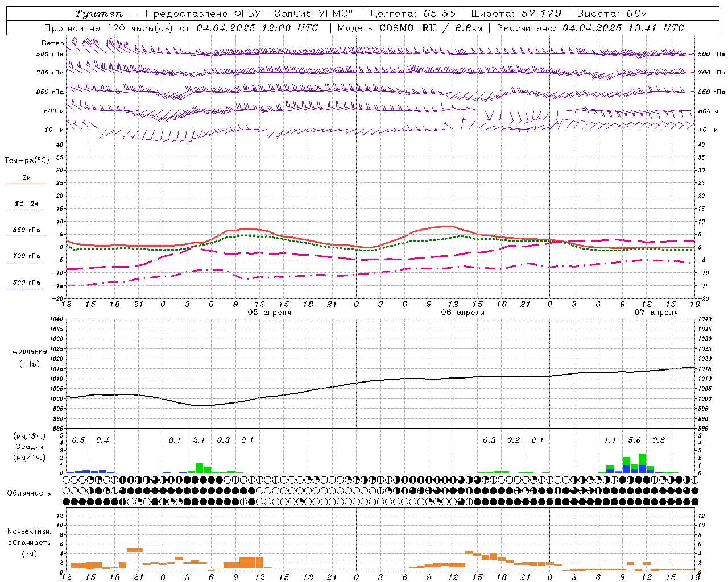Click the "Прогноз на 120 часа(ов)" forecast text
728x582 pixels.
pos(109,28)
